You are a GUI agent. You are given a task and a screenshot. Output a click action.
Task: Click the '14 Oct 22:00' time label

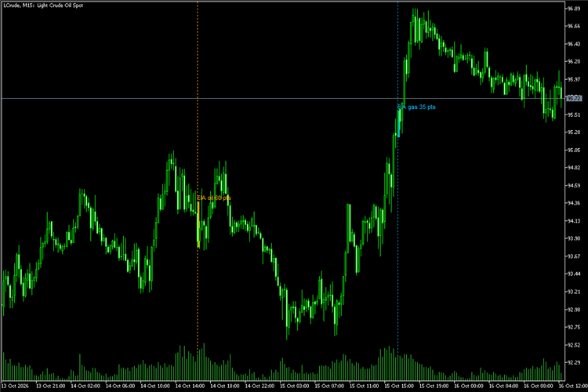[260, 386]
